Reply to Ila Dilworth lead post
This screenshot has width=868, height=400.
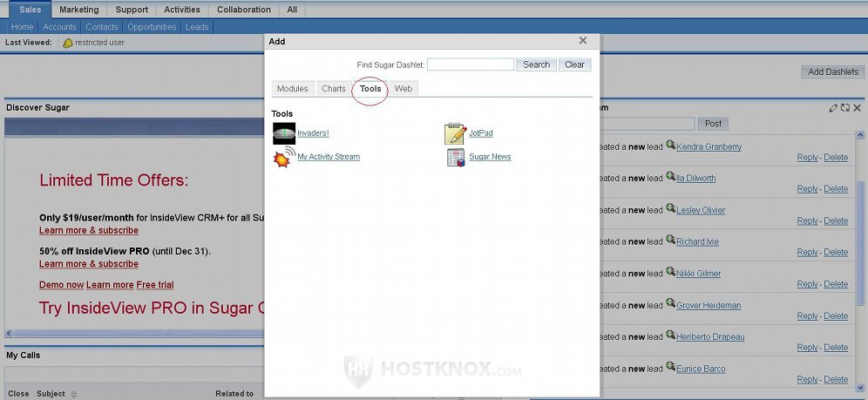coord(807,189)
